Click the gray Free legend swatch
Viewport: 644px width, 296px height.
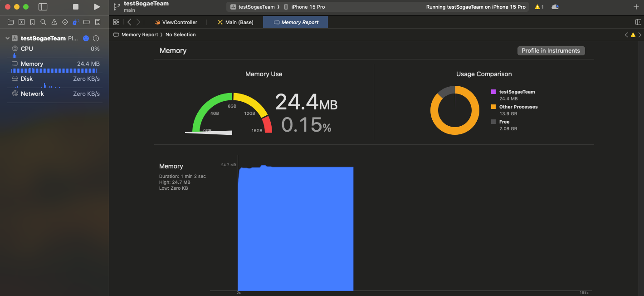493,122
